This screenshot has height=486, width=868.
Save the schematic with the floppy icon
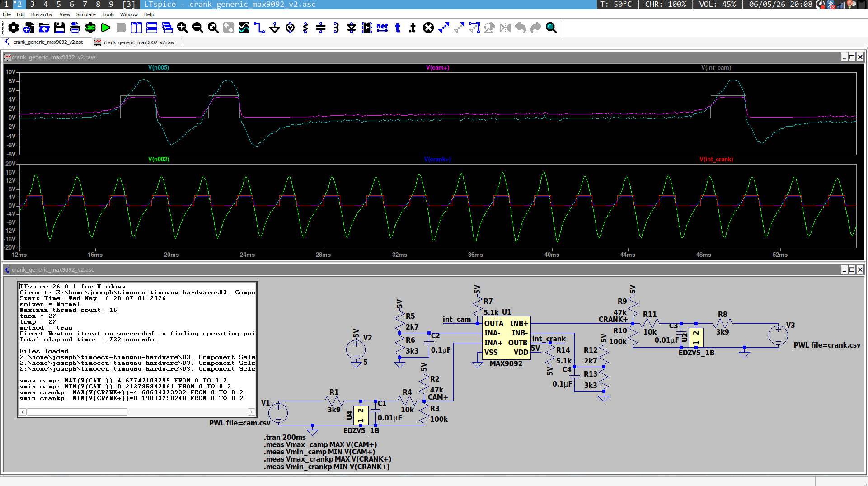click(60, 28)
